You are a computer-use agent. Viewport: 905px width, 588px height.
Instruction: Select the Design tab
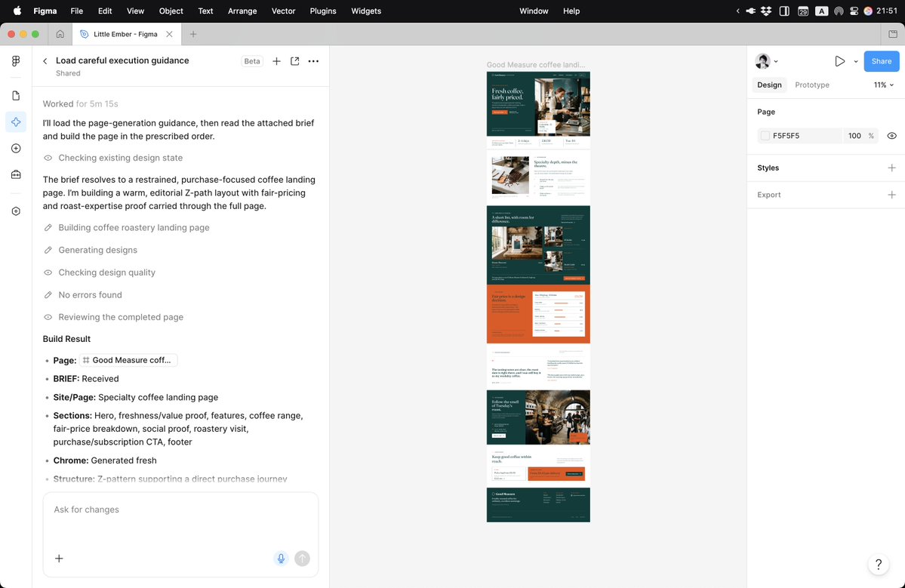pos(769,85)
